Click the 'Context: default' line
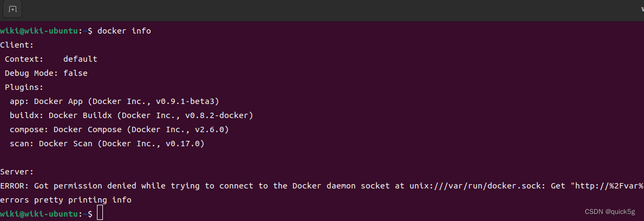Image resolution: width=644 pixels, height=221 pixels. pyautogui.click(x=51, y=59)
